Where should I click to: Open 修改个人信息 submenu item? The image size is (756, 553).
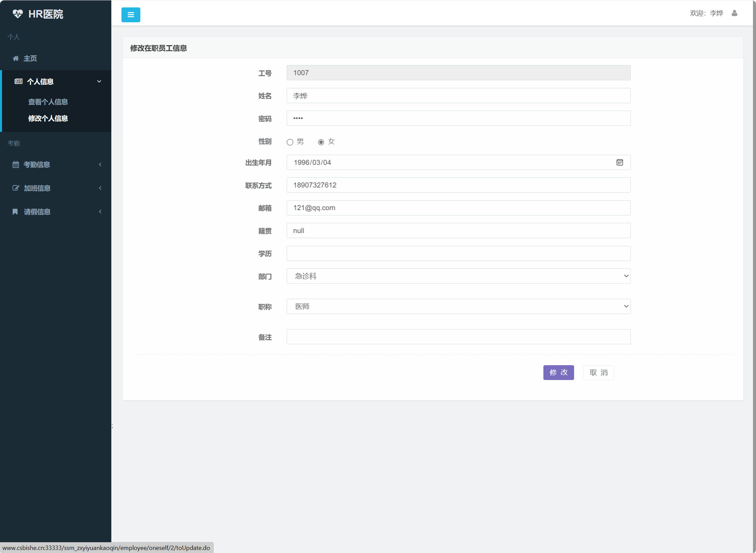pyautogui.click(x=48, y=118)
